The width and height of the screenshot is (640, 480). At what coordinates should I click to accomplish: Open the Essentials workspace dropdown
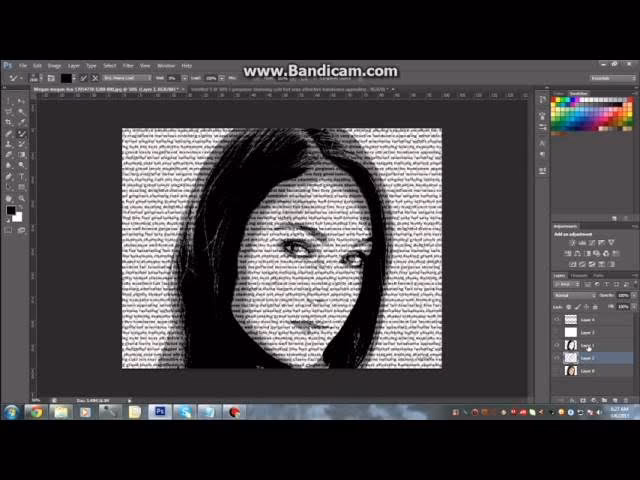pyautogui.click(x=600, y=77)
